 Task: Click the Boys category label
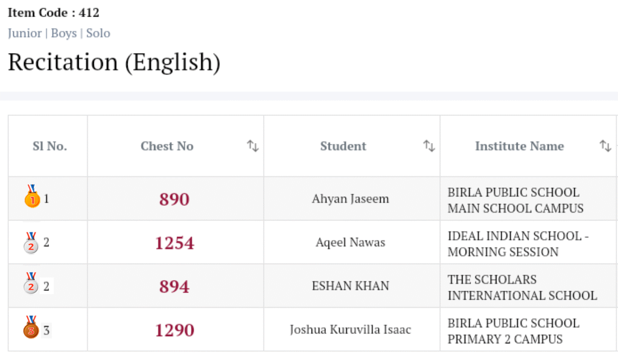63,33
